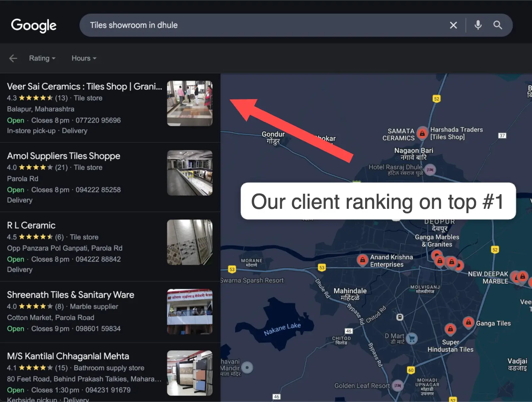Click the Hotel Rasraj Dhule hotel icon
The height and width of the screenshot is (402, 532).
430,170
